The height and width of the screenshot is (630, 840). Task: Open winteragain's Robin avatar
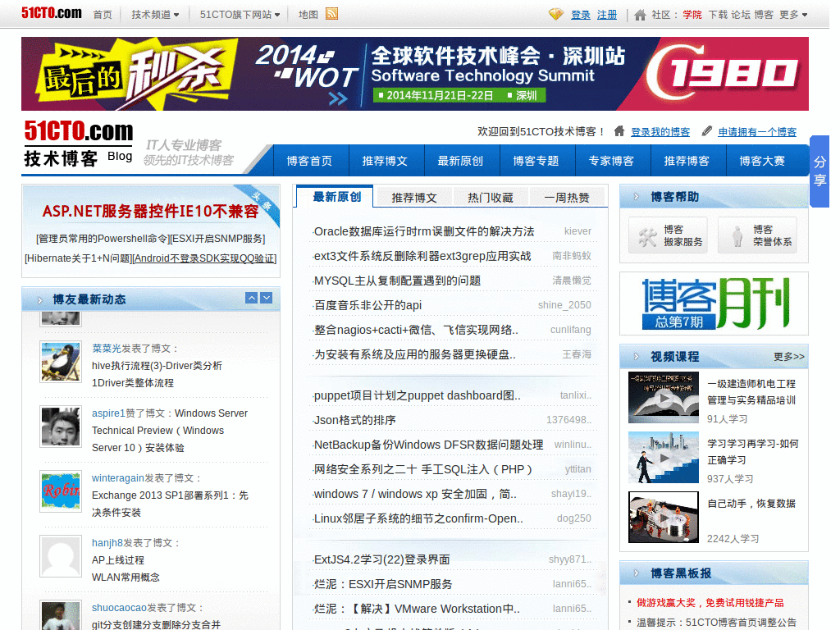pyautogui.click(x=61, y=491)
